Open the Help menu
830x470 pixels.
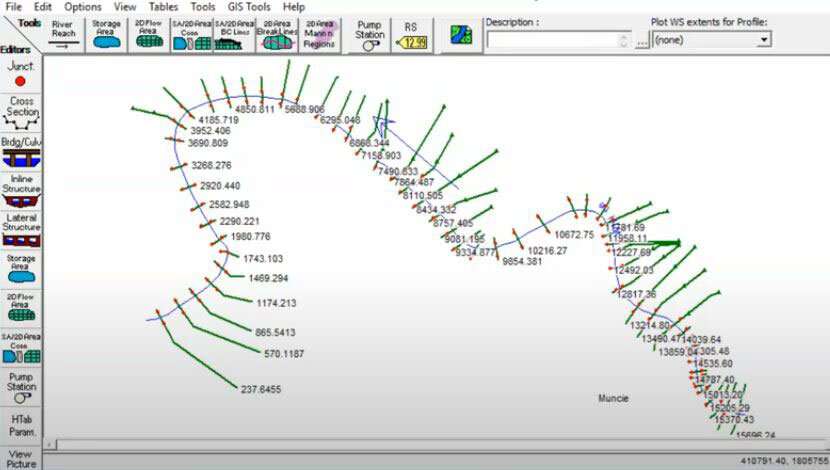point(294,7)
